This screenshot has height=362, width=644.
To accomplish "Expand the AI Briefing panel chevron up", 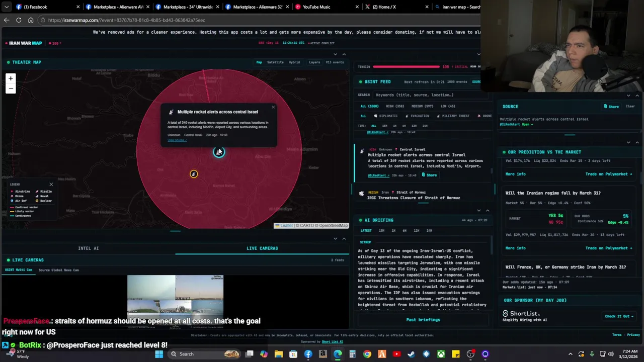I will (x=488, y=211).
